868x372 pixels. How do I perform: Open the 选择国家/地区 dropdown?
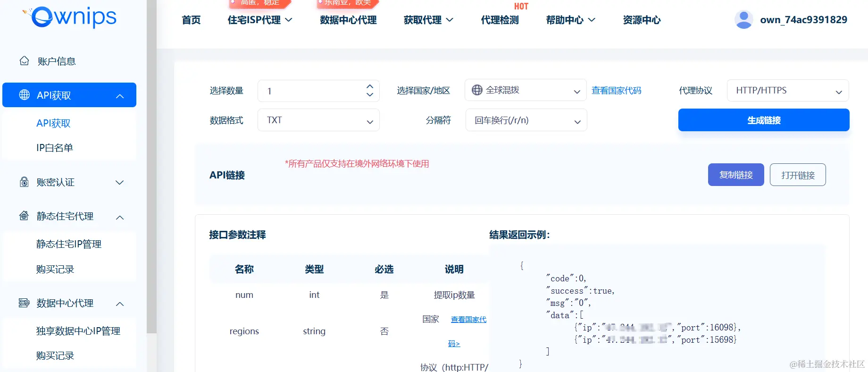coord(526,90)
